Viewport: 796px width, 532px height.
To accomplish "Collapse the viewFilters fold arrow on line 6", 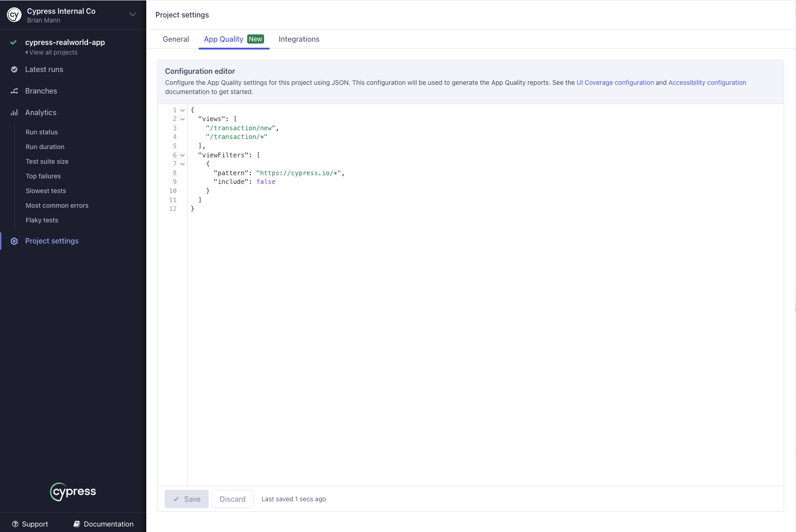I will coord(182,155).
